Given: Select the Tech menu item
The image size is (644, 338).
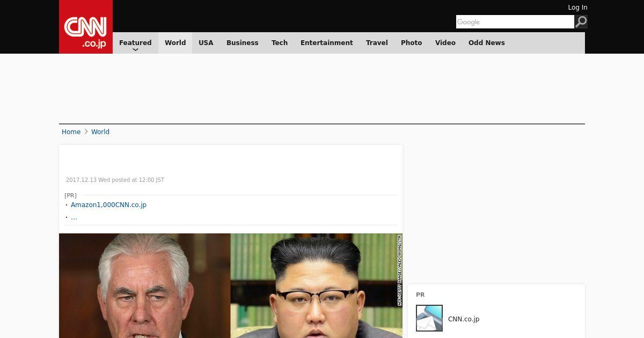Looking at the screenshot, I should [x=280, y=43].
